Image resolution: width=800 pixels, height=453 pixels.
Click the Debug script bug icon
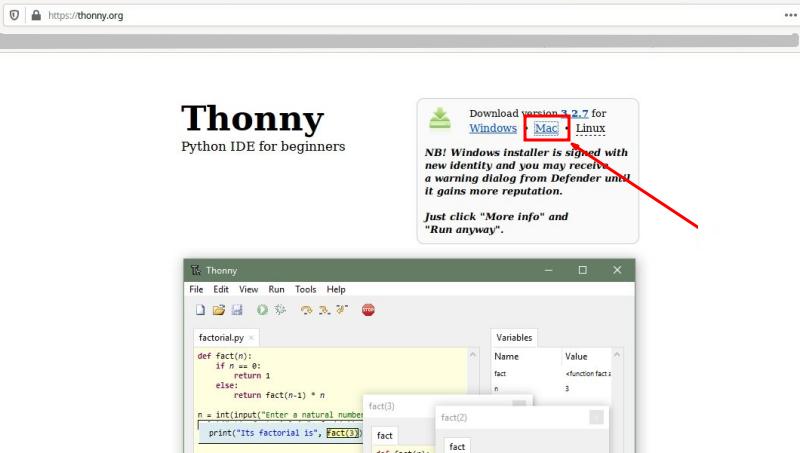tap(281, 310)
